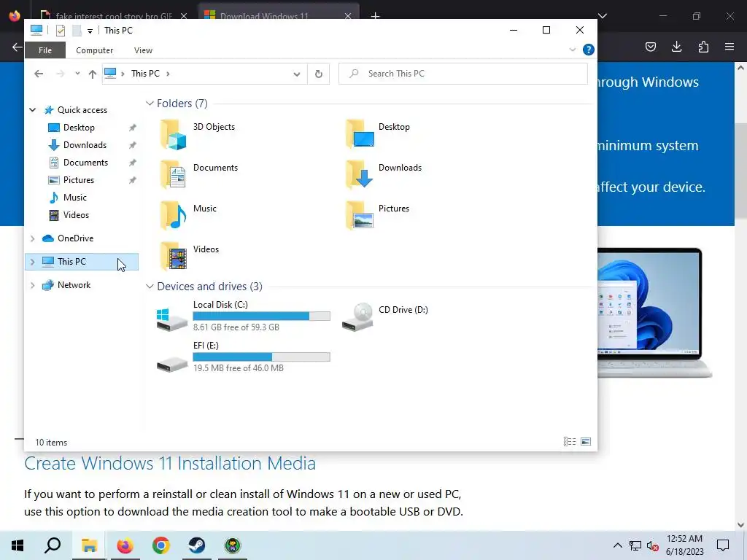Select EFI (E:) drive

244,357
